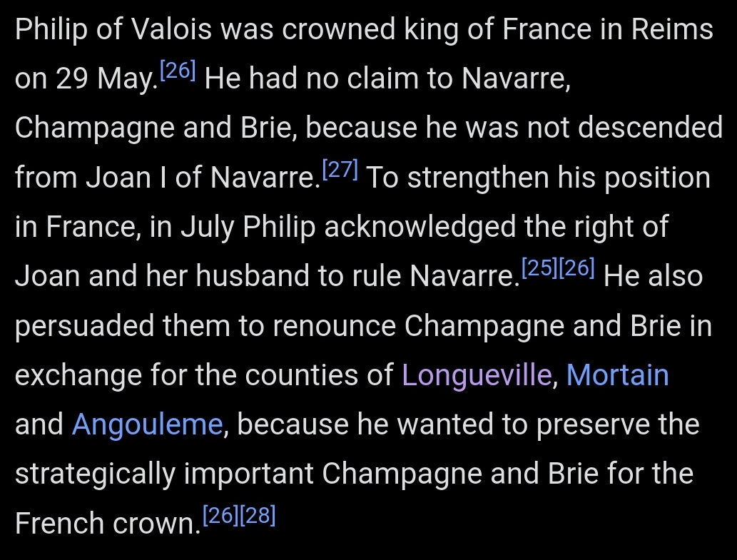This screenshot has height=560, width=737.
Task: Click the word 'acknowledged' in the paragraph
Action: click(420, 227)
